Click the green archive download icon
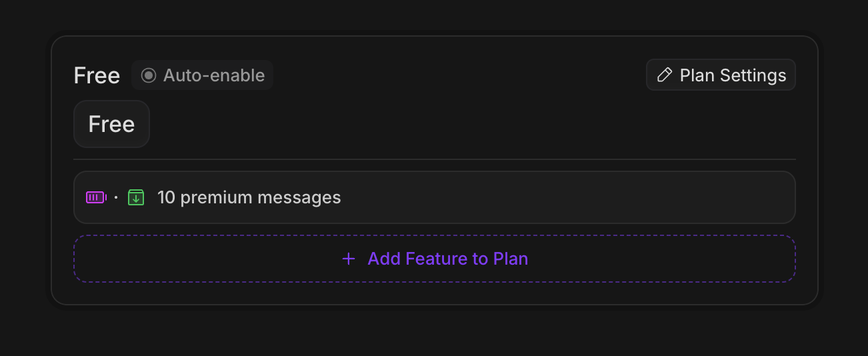This screenshot has width=868, height=356. pyautogui.click(x=136, y=197)
